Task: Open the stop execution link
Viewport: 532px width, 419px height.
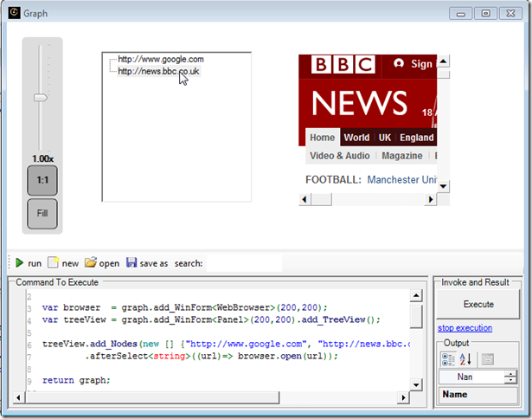Action: 465,328
